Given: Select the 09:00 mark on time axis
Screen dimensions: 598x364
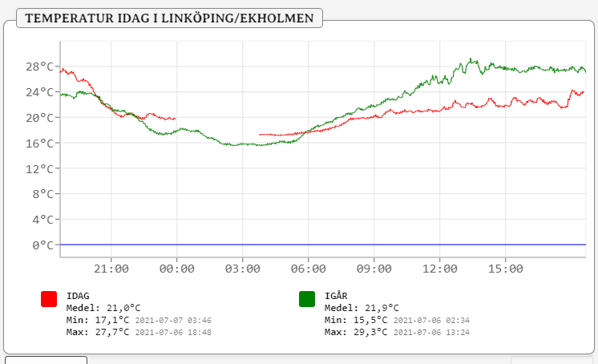Looking at the screenshot, I should tap(374, 269).
